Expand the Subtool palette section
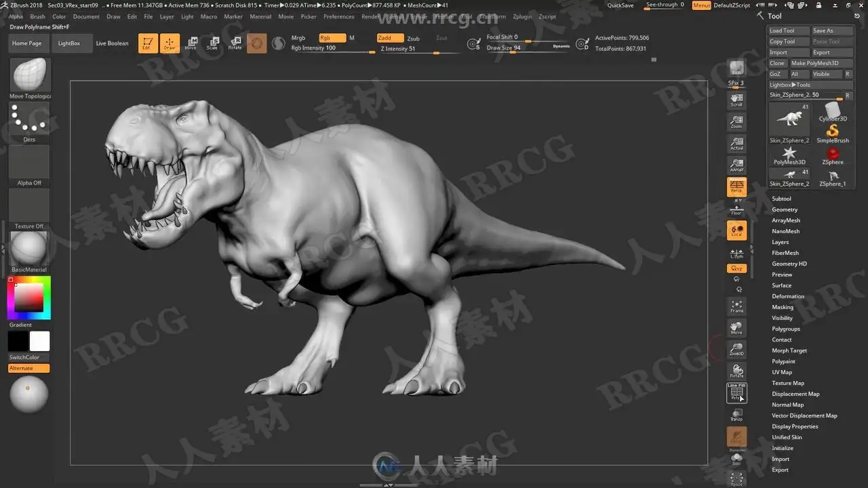 (x=781, y=199)
